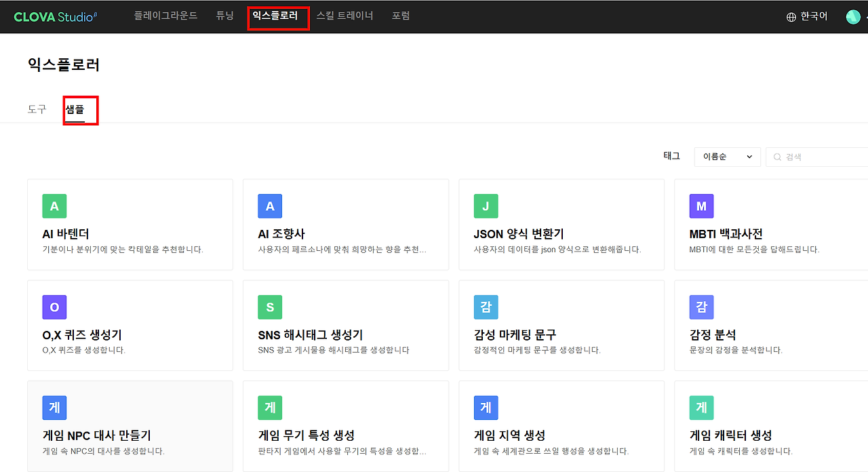This screenshot has height=472, width=868.
Task: Click the 게 icon for 게임 무기 특성 생성
Action: point(270,408)
